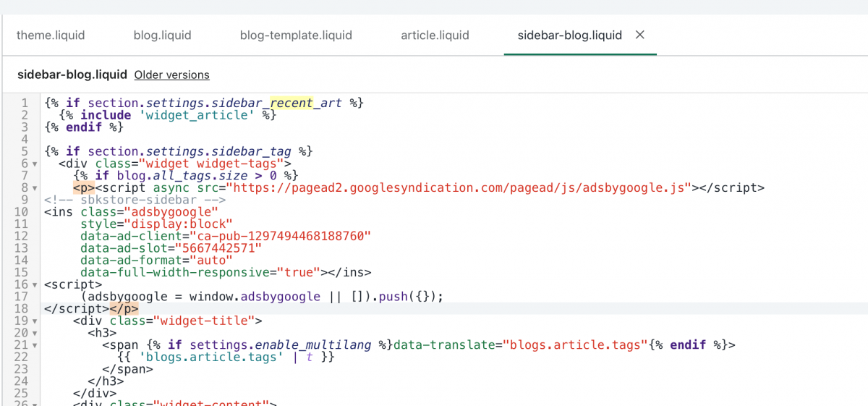Click the highlighted word 'recent' on line 1
This screenshot has height=406, width=868.
291,103
